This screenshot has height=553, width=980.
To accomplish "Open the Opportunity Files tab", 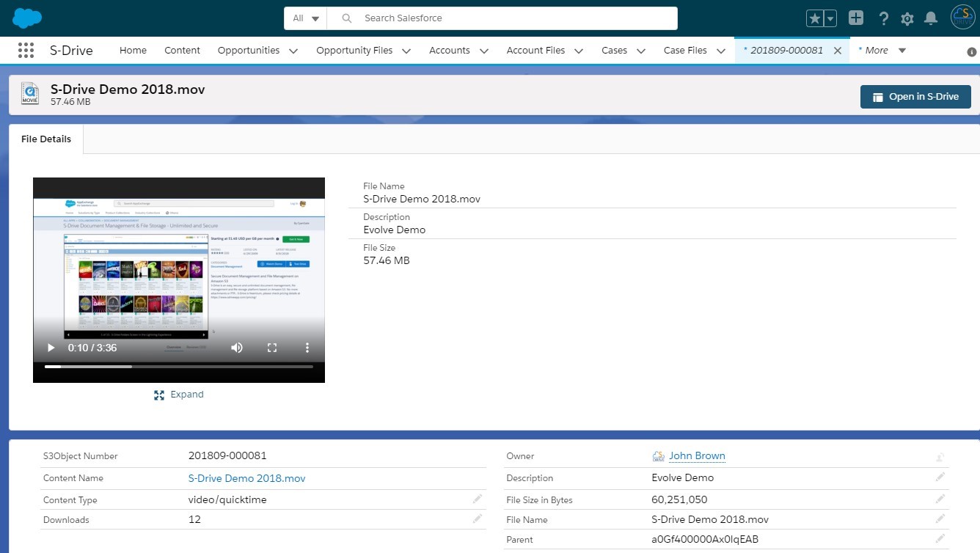I will click(x=354, y=51).
